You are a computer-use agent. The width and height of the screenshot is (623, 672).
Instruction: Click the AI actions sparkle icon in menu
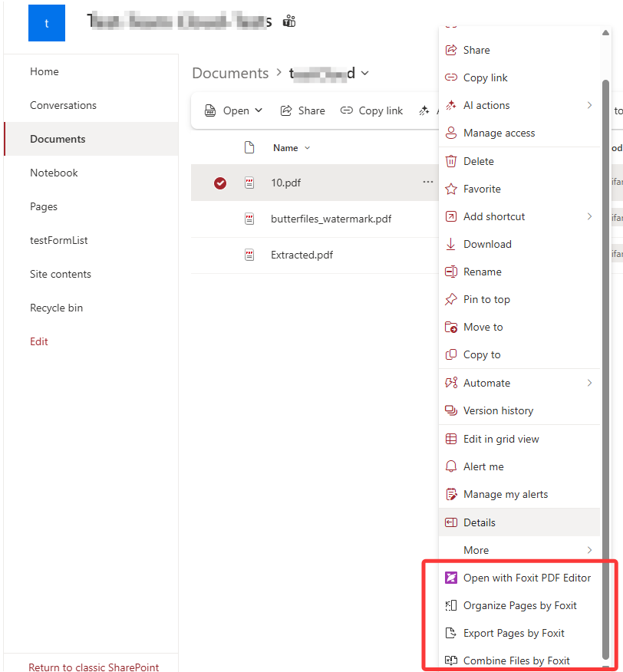coord(450,105)
